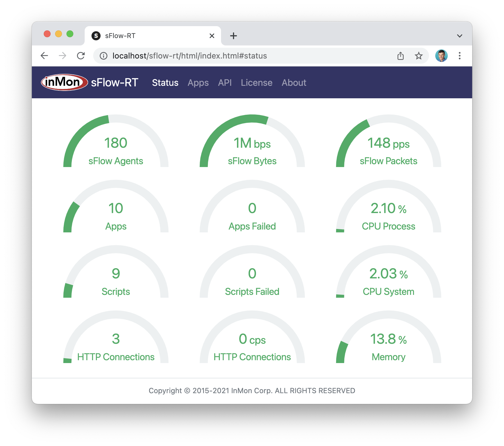Open the tab list chevron
Screen dimensions: 504x446
pos(459,36)
